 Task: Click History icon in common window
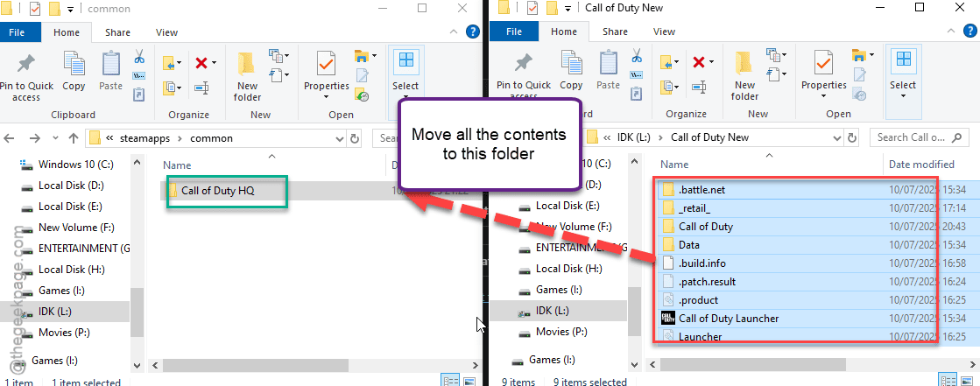(362, 95)
